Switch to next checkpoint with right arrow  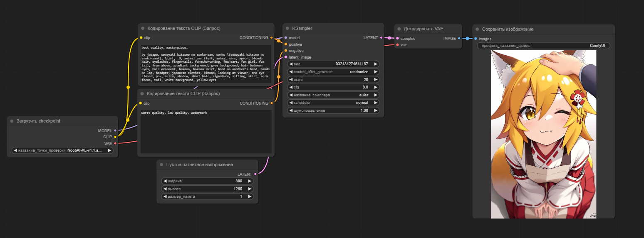110,150
